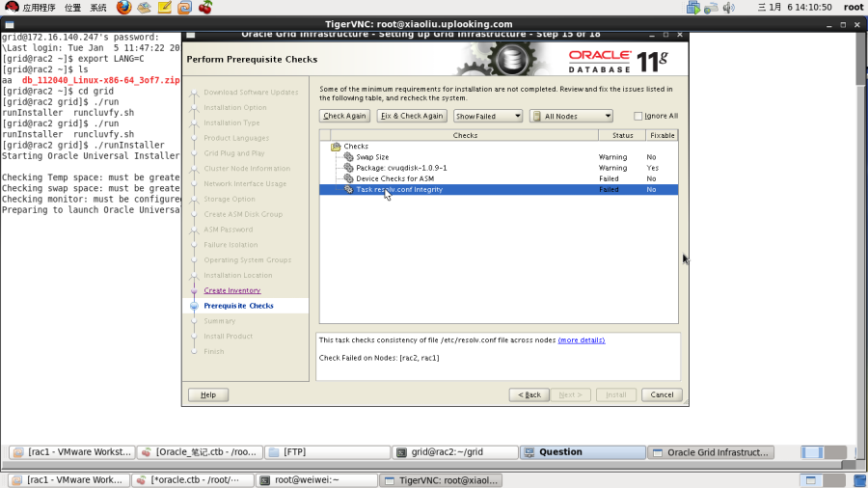This screenshot has height=488, width=868.
Task: Switch to Oracle_笔记.ctb window in inner taskbar
Action: [x=200, y=452]
